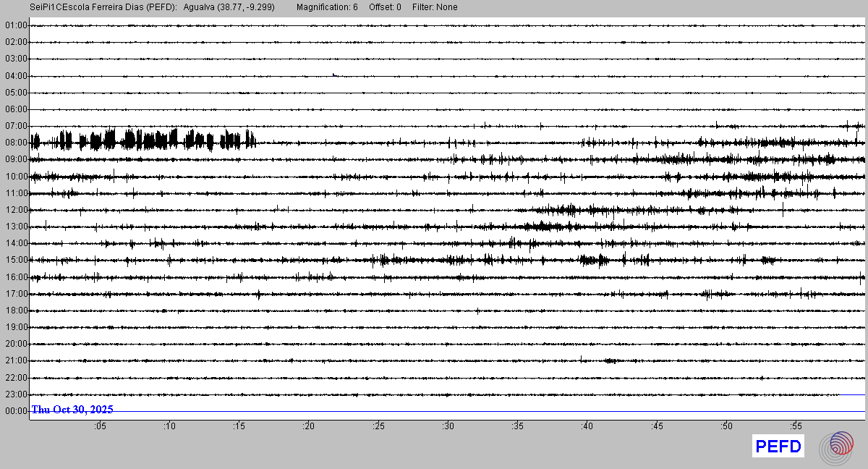The height and width of the screenshot is (469, 868).
Task: Click the Agualva coordinates text in header
Action: (229, 7)
